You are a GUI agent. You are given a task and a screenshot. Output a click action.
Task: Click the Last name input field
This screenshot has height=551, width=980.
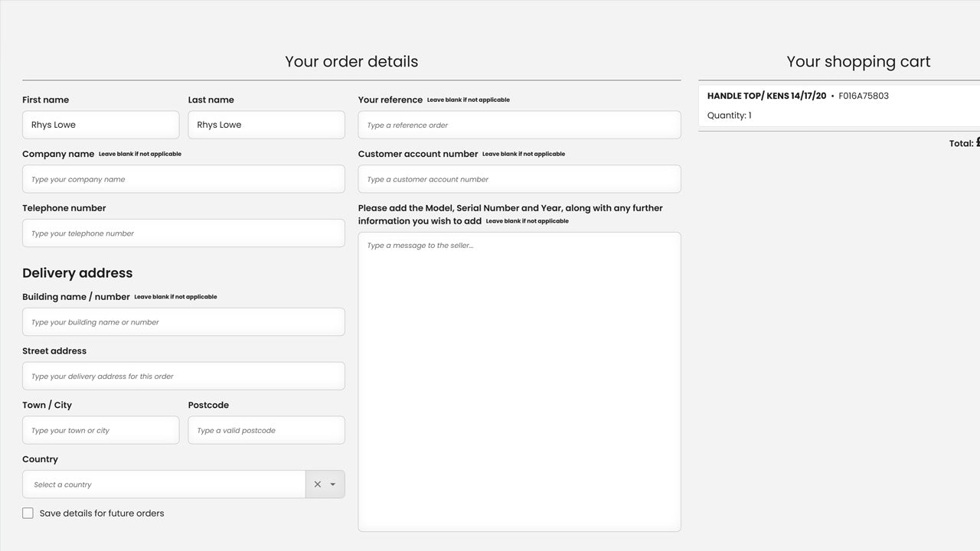(x=266, y=125)
